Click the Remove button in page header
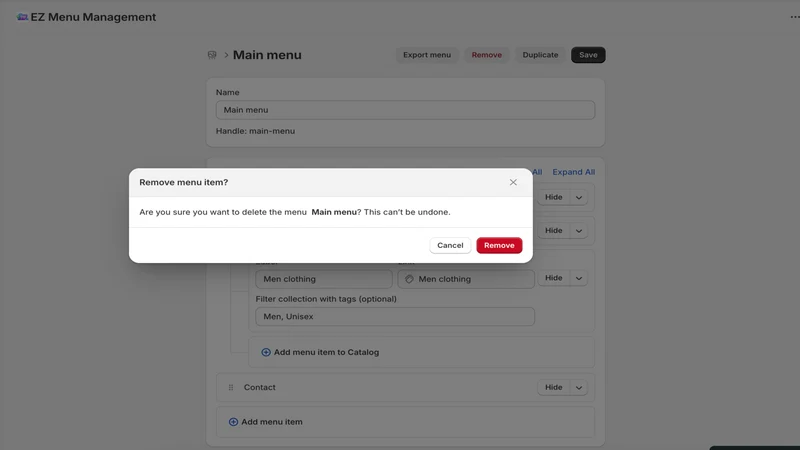This screenshot has width=800, height=450. tap(486, 55)
